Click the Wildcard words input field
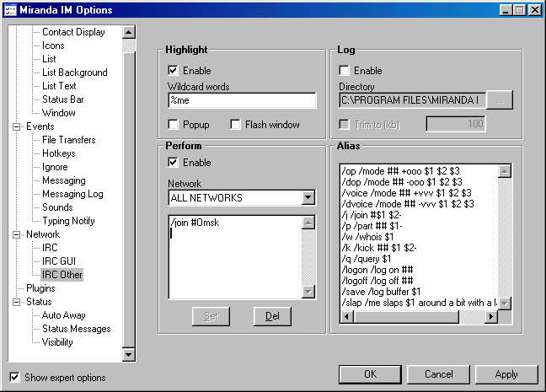This screenshot has width=546, height=392. tap(242, 100)
